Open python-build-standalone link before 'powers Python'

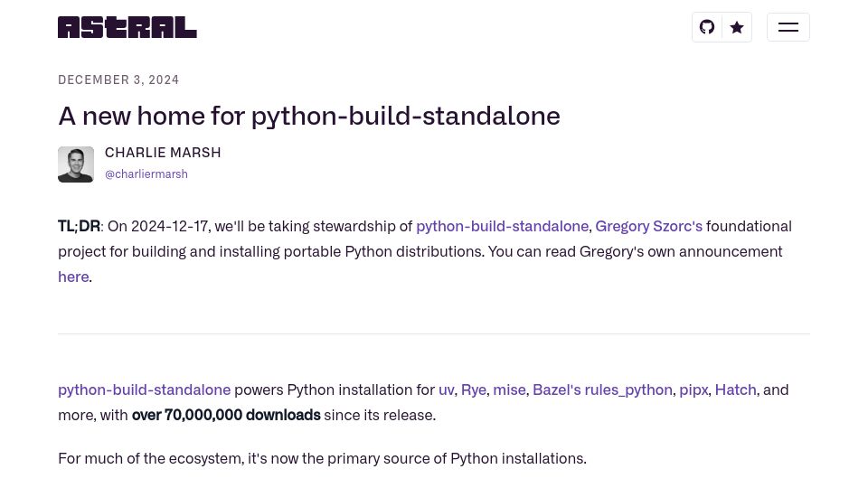coord(145,390)
